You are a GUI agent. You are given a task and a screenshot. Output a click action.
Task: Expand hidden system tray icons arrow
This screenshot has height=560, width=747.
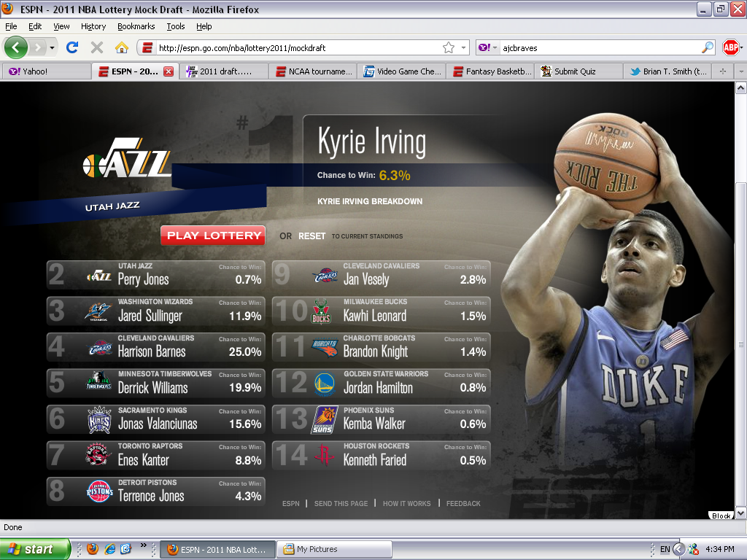(x=679, y=549)
